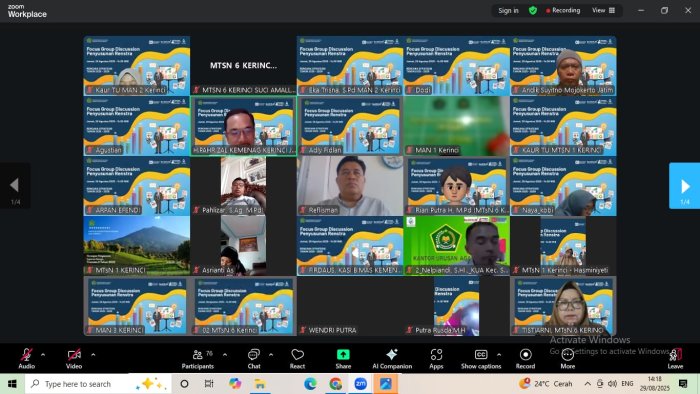Open volume control in system tray
Image resolution: width=700 pixels, height=394 pixels.
click(x=612, y=384)
